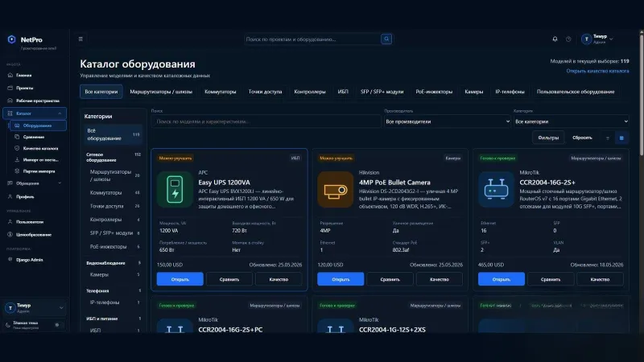Follow the Открыть качество каталога link

pos(597,71)
